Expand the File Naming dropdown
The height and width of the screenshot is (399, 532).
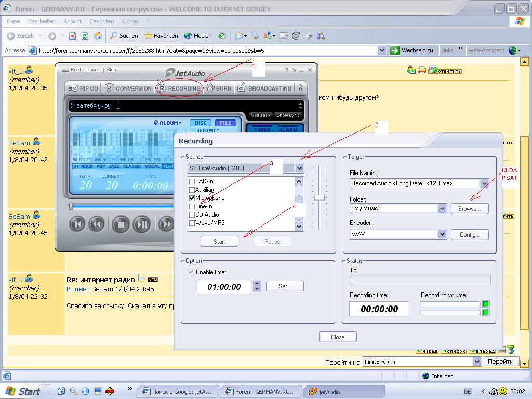click(x=484, y=183)
